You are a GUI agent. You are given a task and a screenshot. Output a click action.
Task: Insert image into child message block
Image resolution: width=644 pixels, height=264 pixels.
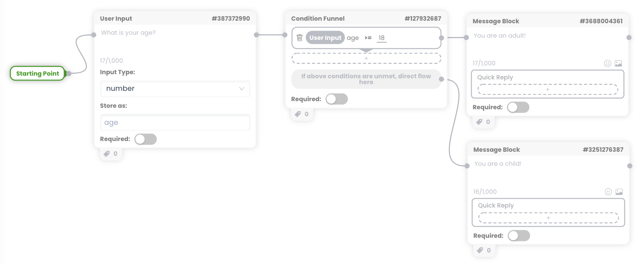coord(619,192)
